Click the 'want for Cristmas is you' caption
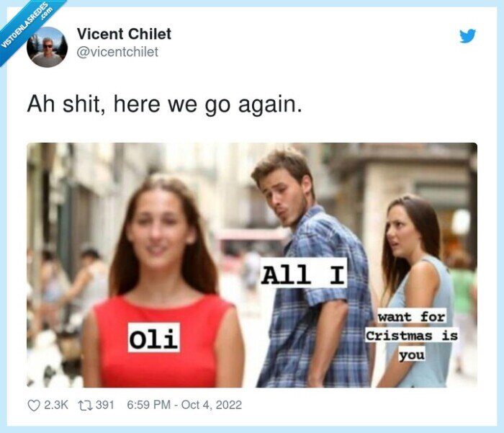This screenshot has width=504, height=433. coord(412,336)
